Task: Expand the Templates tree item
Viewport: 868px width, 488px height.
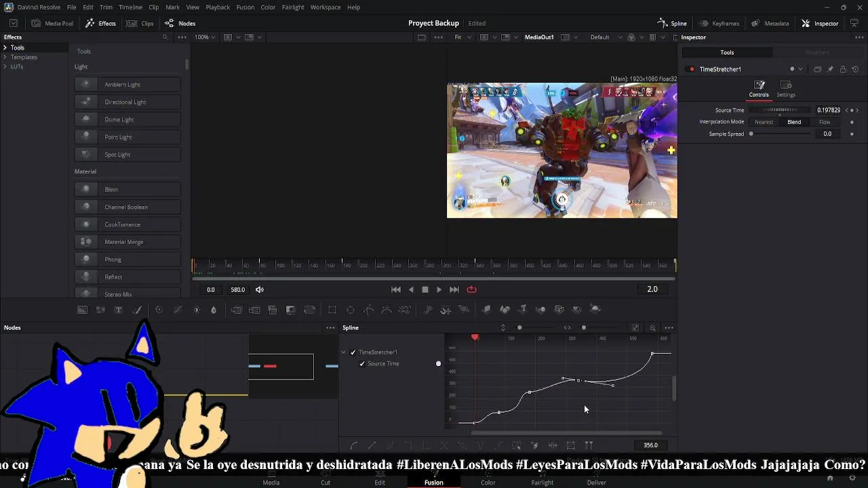Action: (x=5, y=57)
